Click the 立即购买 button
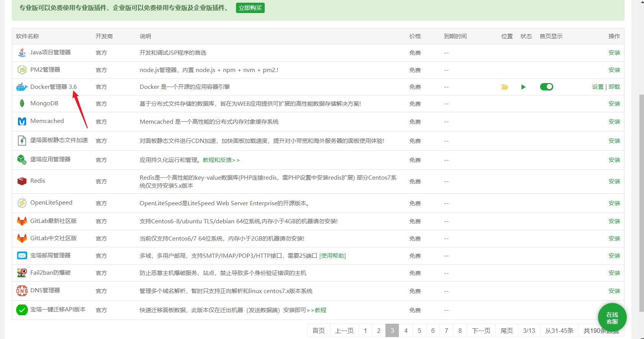This screenshot has width=644, height=339. [x=250, y=8]
